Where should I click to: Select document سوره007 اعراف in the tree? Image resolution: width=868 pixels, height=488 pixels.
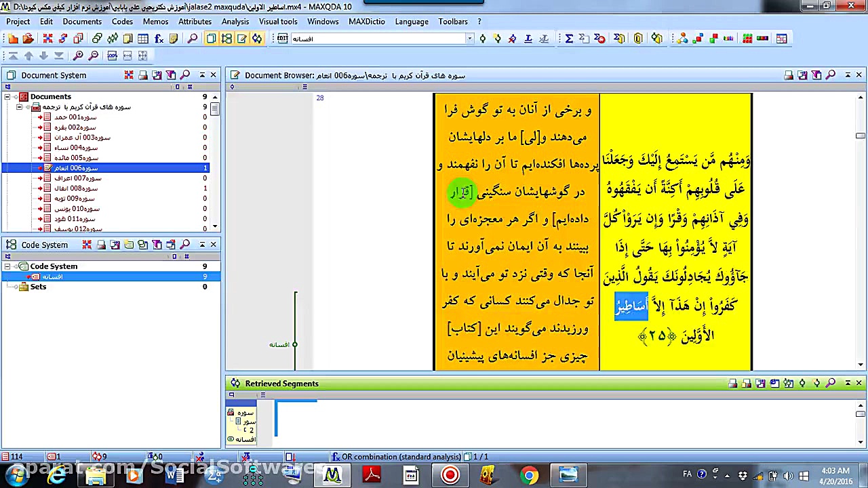[77, 178]
